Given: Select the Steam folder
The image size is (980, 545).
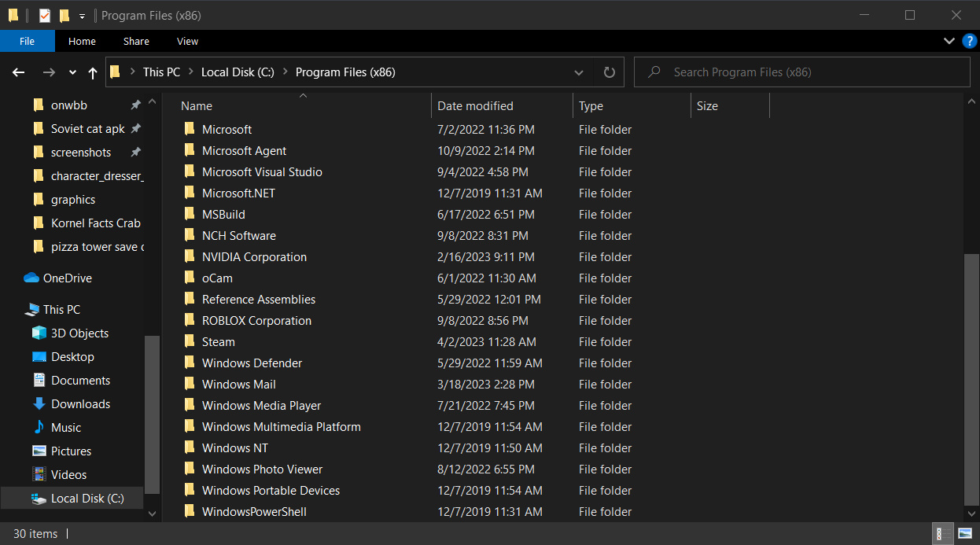Looking at the screenshot, I should (x=218, y=342).
